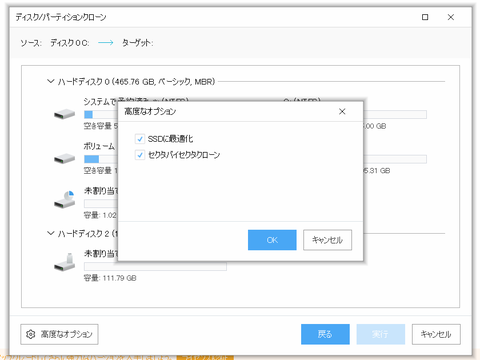Screen dimensions: 480x360
Task: Click the ターゲット: label
Action: tap(137, 43)
